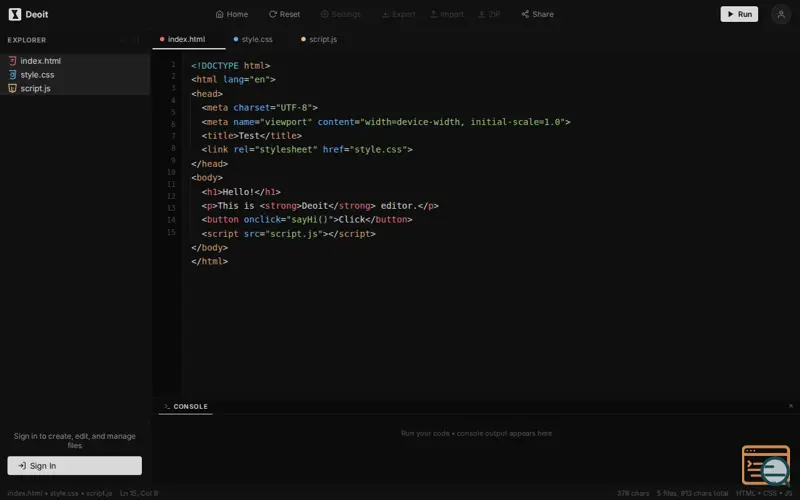Go to the Home page
800x500 pixels.
pyautogui.click(x=232, y=14)
